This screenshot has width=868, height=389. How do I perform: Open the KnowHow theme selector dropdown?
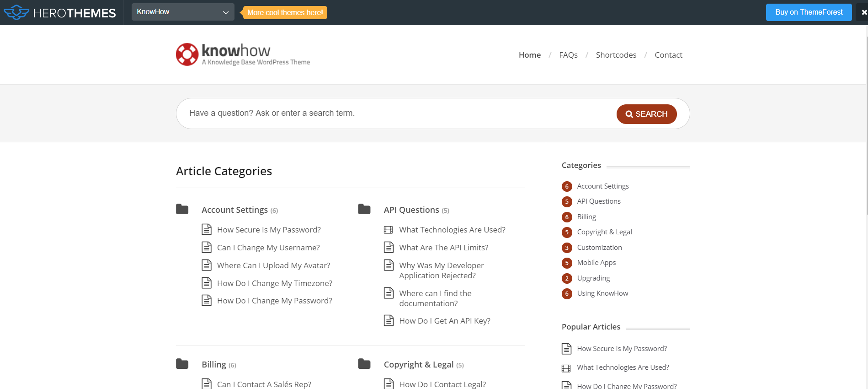(x=183, y=12)
